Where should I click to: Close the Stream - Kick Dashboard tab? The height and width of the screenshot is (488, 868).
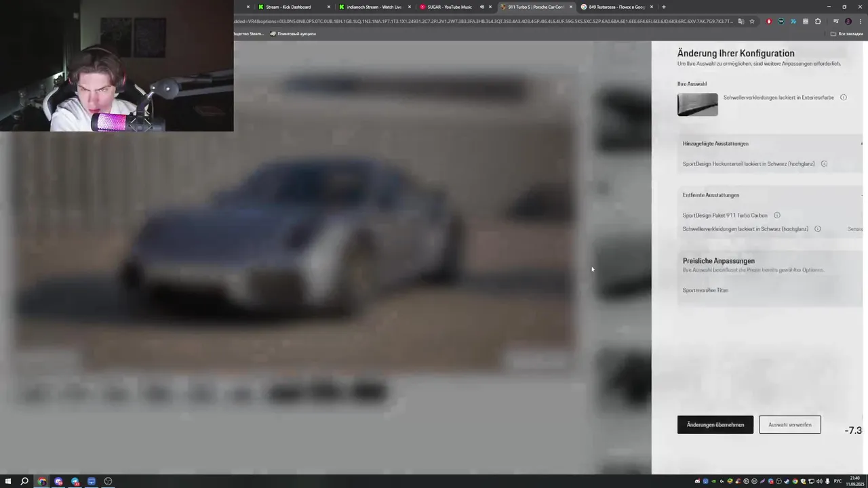click(329, 7)
